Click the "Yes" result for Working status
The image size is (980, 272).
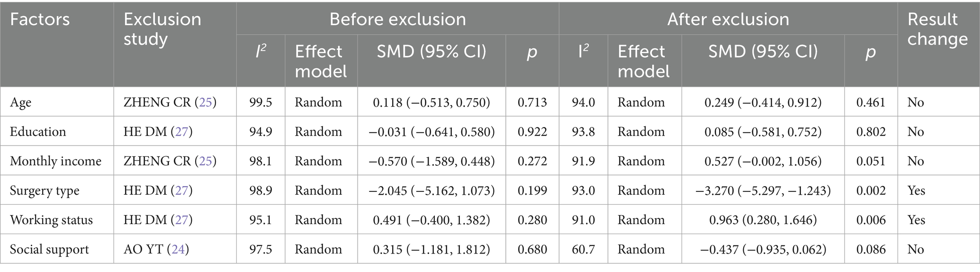pos(917,220)
